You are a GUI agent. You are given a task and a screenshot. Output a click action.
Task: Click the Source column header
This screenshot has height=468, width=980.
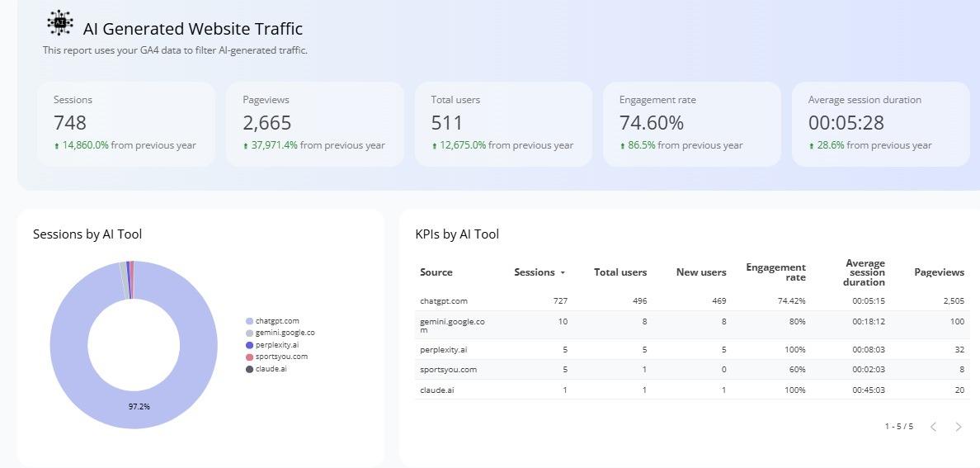(436, 272)
